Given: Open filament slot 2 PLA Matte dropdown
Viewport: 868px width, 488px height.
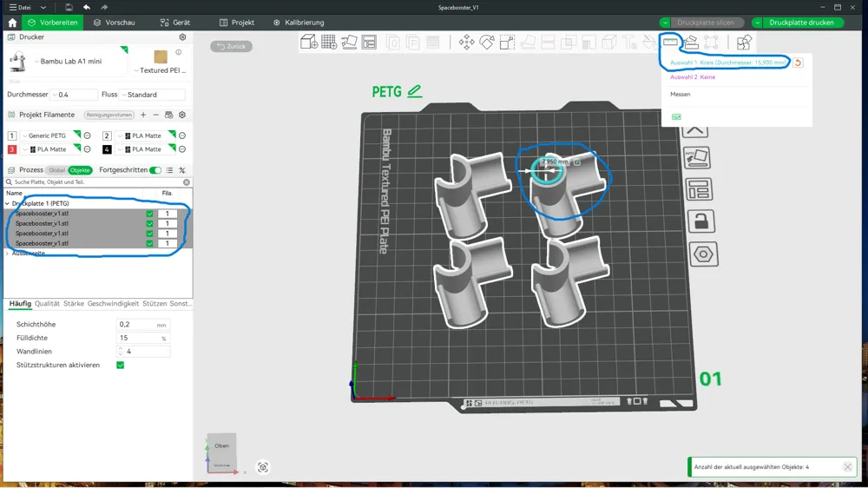Looking at the screenshot, I should [x=146, y=135].
